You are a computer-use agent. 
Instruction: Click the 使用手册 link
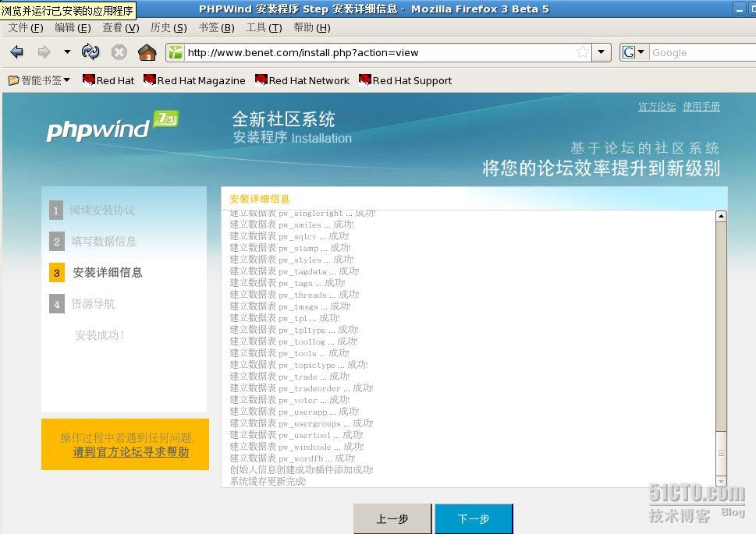(701, 107)
